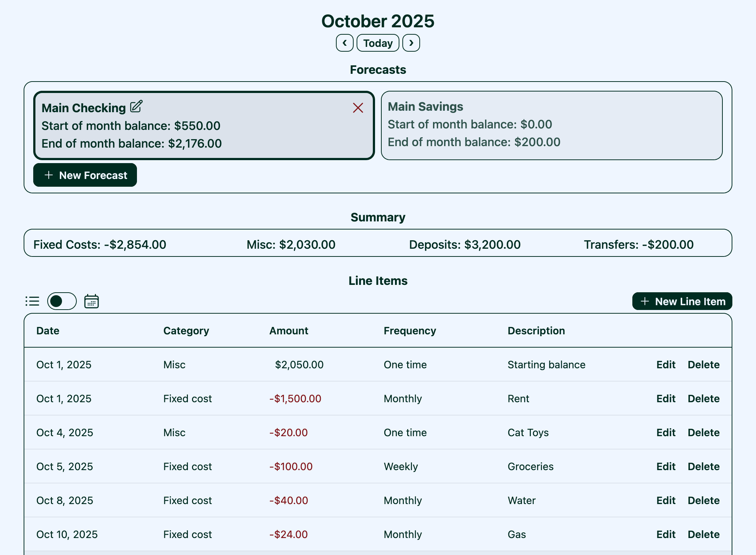The height and width of the screenshot is (555, 756).
Task: Toggle the list/calendar view switch
Action: pos(62,301)
